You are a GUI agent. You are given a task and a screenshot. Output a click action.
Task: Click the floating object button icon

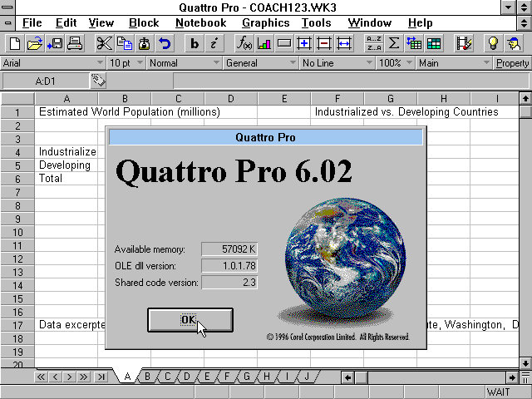click(284, 44)
